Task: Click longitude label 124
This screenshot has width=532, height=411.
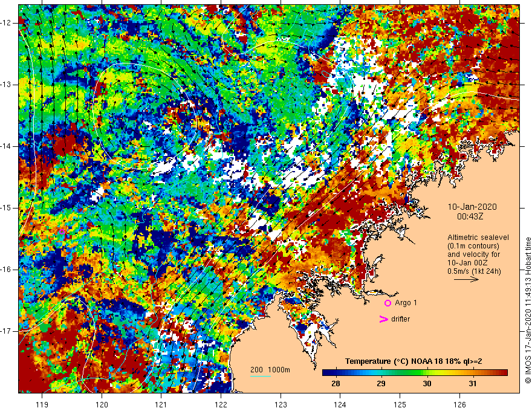Action: pos(340,404)
